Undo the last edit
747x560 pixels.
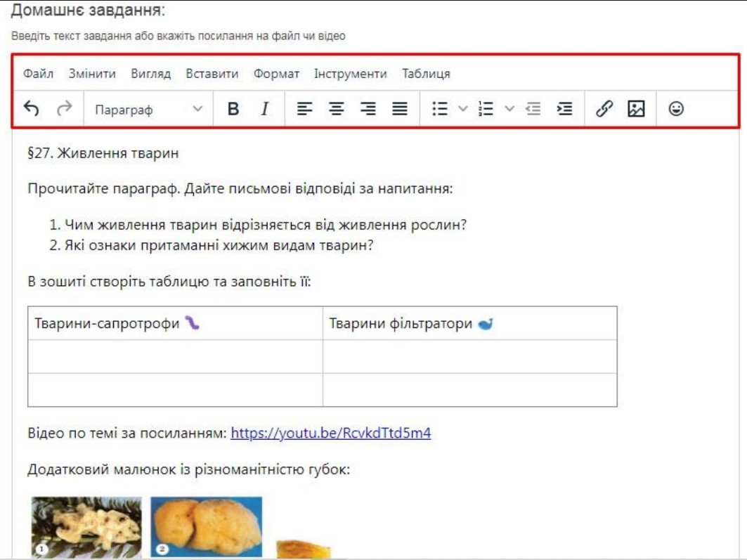[x=32, y=109]
